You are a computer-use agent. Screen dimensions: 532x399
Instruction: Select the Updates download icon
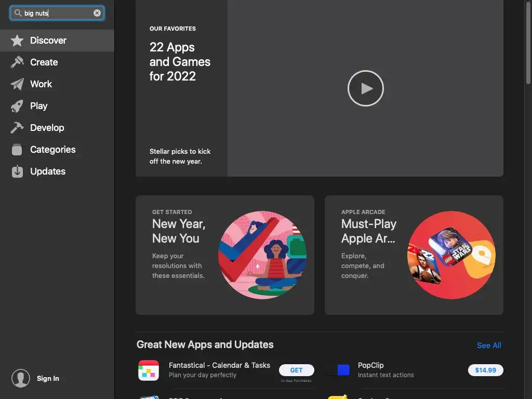17,171
